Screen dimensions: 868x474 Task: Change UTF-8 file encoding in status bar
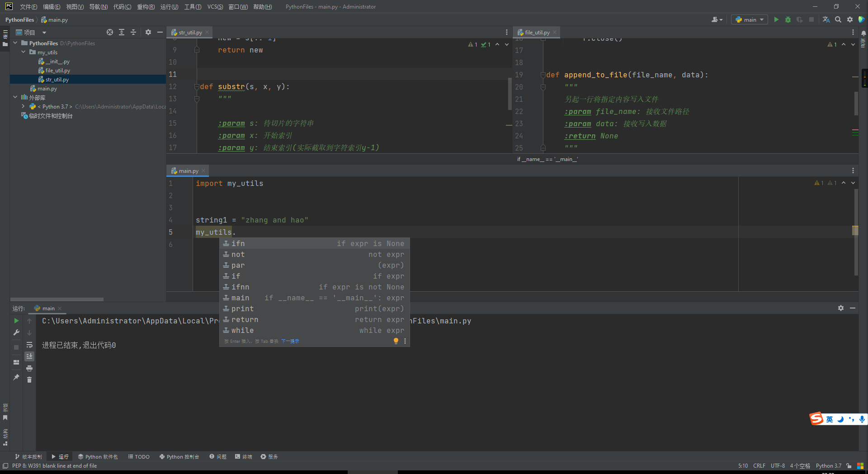(778, 466)
